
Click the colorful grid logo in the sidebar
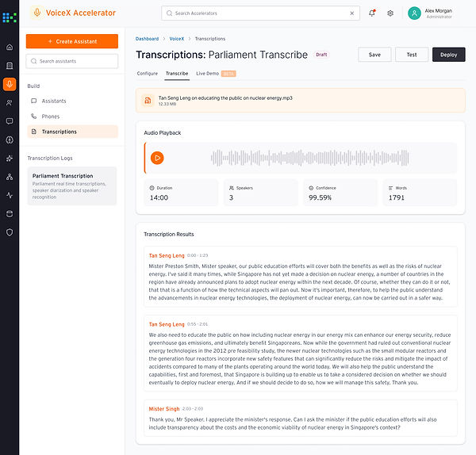tap(10, 17)
